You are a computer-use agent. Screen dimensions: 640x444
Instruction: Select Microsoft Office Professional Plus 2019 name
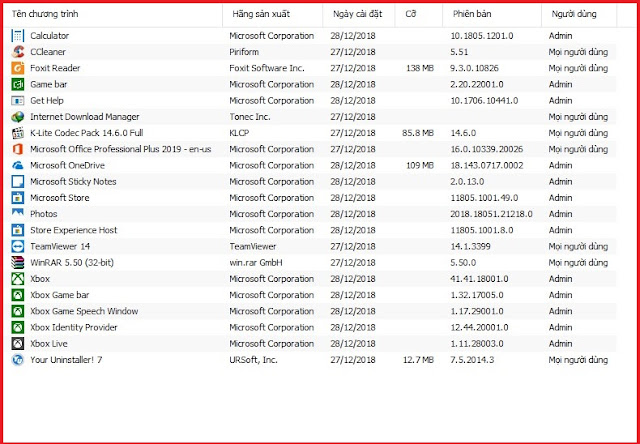(x=121, y=149)
